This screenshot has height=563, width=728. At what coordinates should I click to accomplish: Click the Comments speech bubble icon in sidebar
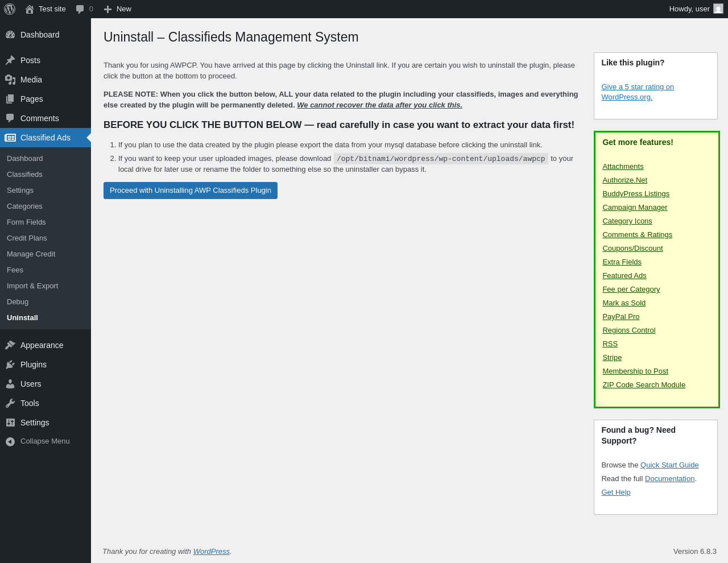point(10,118)
